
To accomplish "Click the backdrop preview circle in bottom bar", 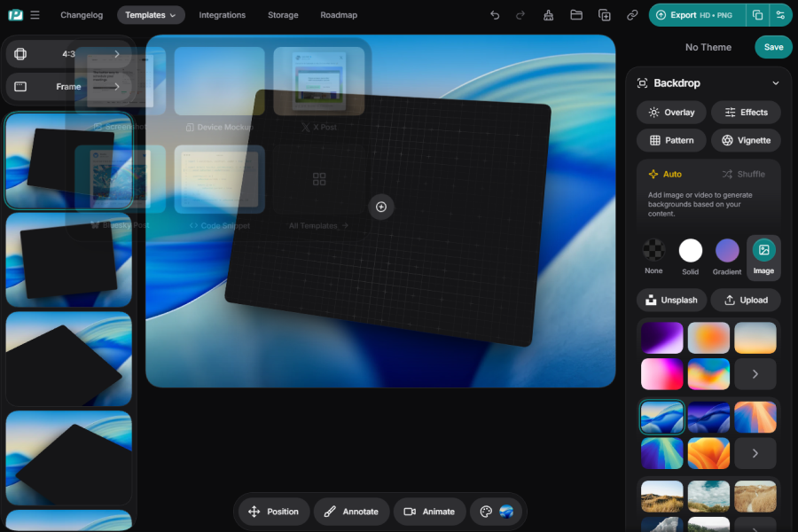I will point(506,512).
